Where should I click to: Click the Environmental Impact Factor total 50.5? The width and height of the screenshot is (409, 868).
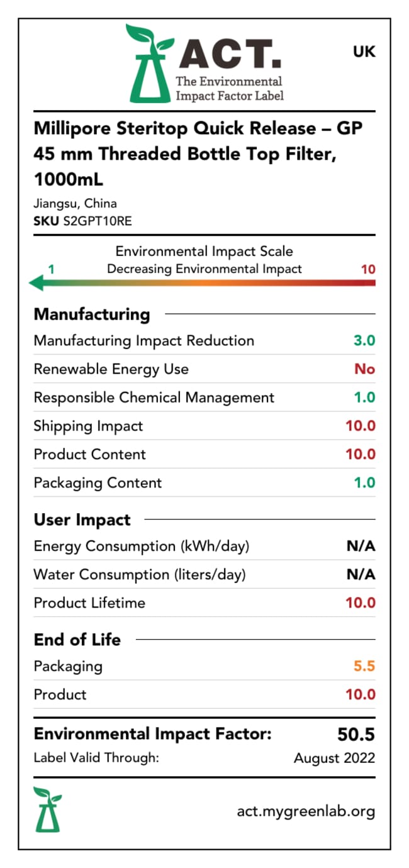click(356, 735)
